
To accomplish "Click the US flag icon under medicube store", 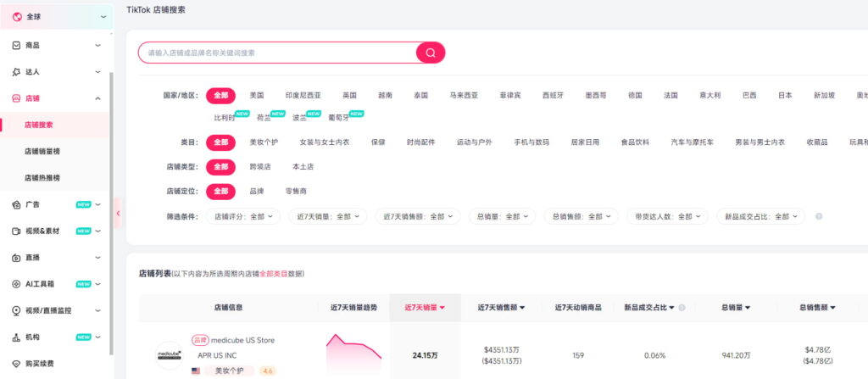I will pos(196,371).
